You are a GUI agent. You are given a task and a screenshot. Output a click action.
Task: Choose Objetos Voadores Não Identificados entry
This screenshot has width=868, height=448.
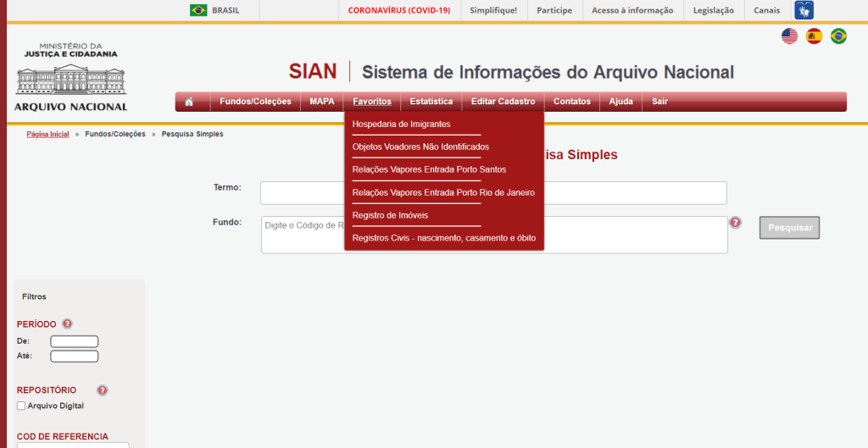click(420, 147)
